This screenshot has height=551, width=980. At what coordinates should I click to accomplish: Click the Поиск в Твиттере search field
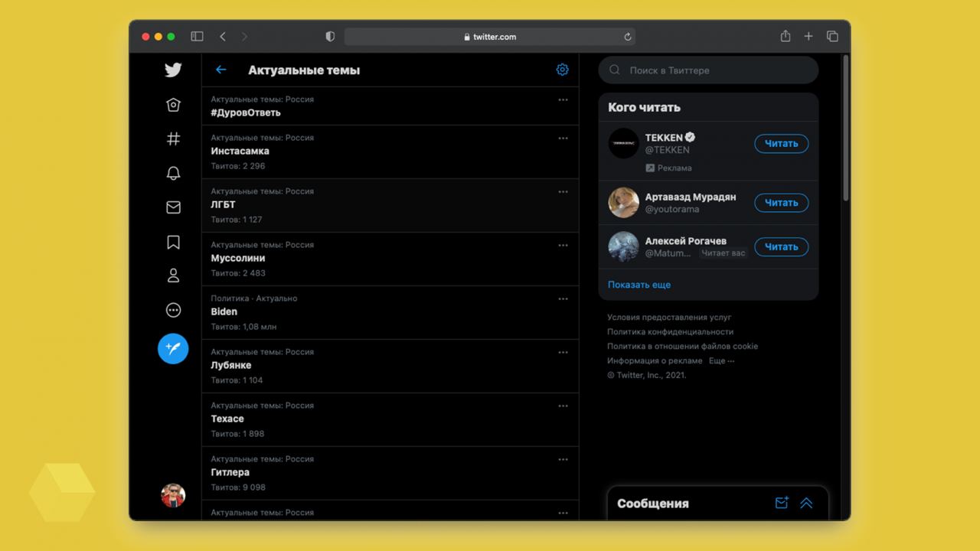(x=708, y=70)
